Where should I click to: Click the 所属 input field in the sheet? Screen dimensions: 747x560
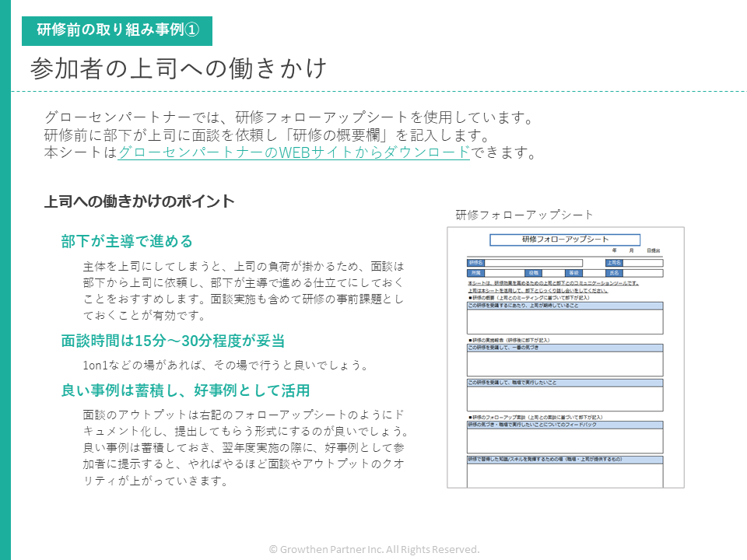[504, 274]
